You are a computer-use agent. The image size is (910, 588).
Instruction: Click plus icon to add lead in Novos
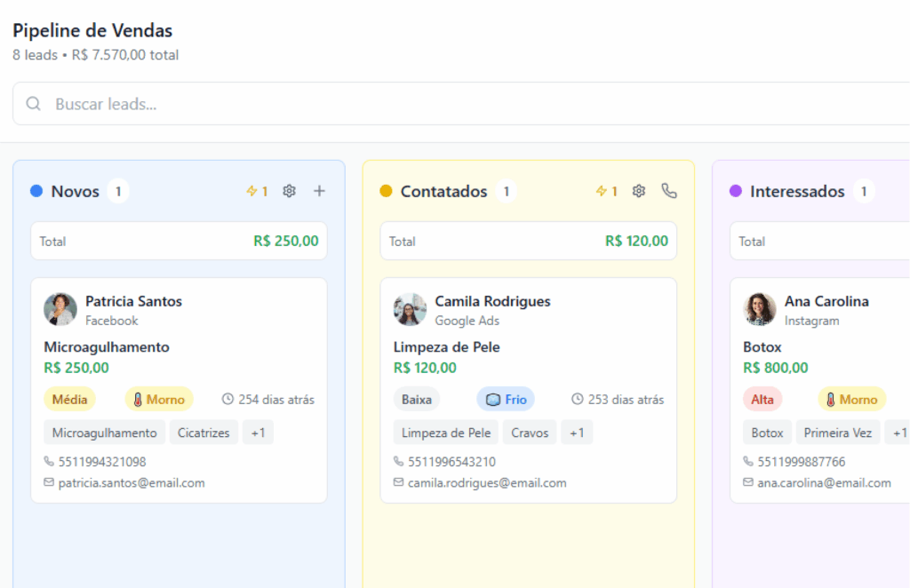(319, 191)
